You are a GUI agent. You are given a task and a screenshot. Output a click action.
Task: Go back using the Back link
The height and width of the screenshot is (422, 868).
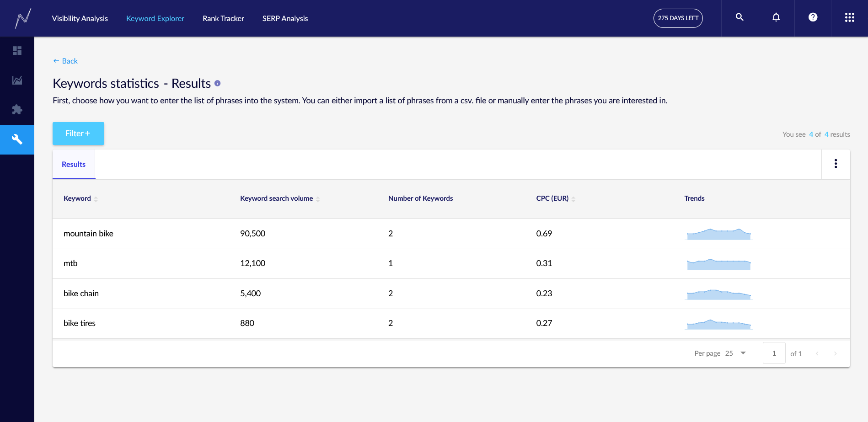[x=65, y=61]
